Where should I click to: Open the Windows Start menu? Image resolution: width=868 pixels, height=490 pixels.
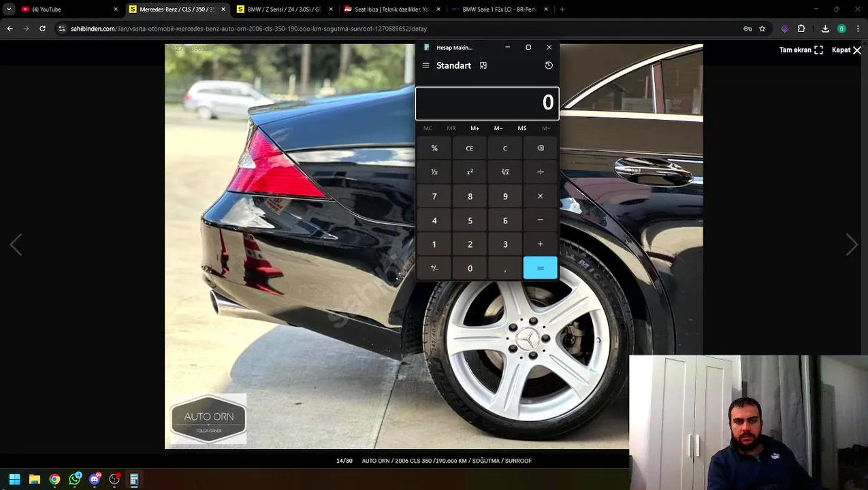point(14,479)
